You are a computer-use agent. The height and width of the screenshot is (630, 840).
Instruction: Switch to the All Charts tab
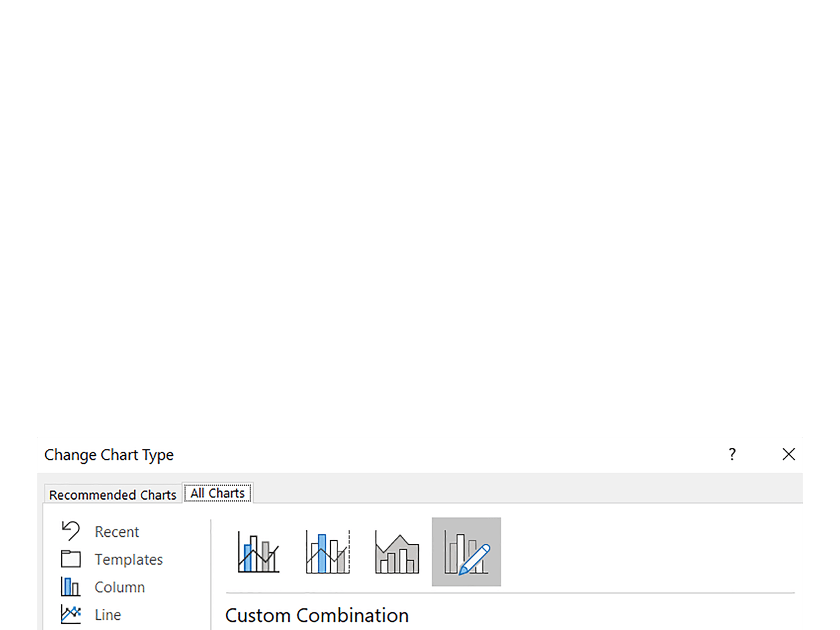click(x=218, y=493)
